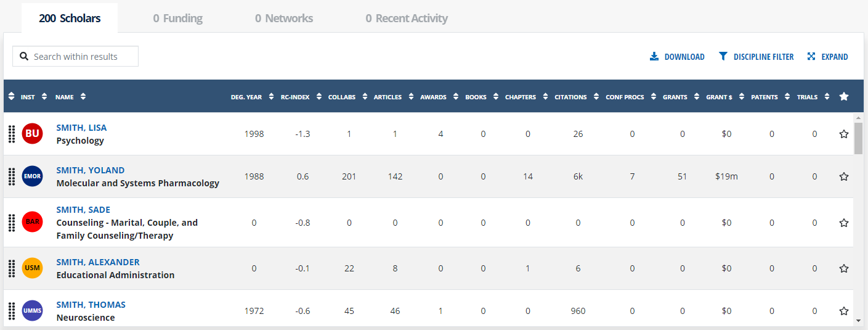Switch to the 0 Networks tab

tap(284, 19)
